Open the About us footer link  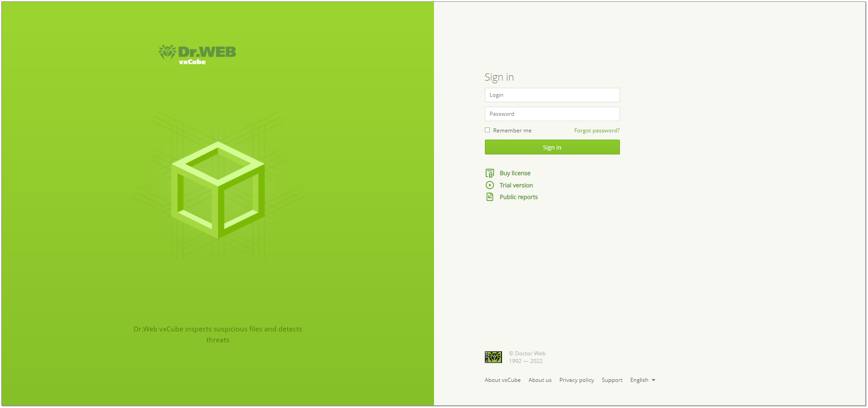click(x=540, y=380)
